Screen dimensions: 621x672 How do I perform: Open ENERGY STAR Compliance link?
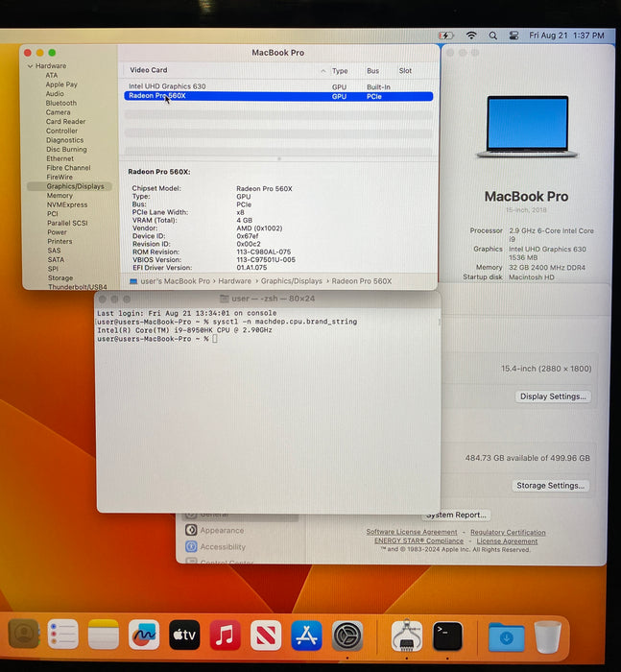(418, 540)
